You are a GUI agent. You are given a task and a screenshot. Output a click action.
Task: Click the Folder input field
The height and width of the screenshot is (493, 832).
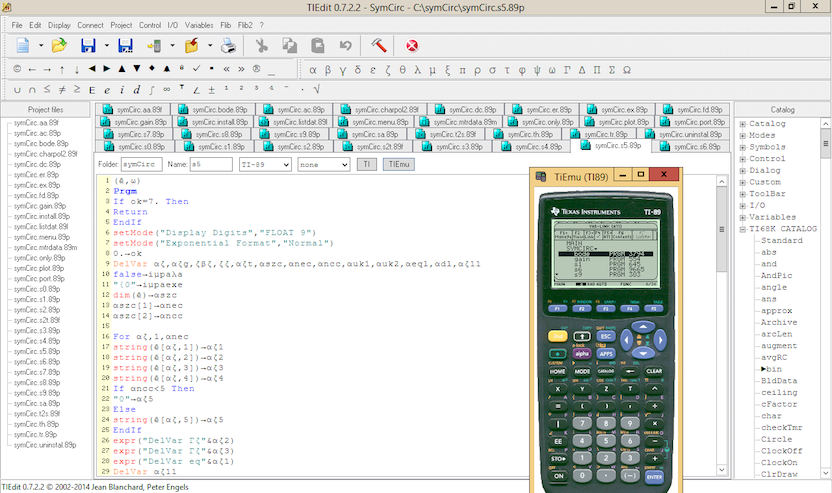tap(142, 165)
